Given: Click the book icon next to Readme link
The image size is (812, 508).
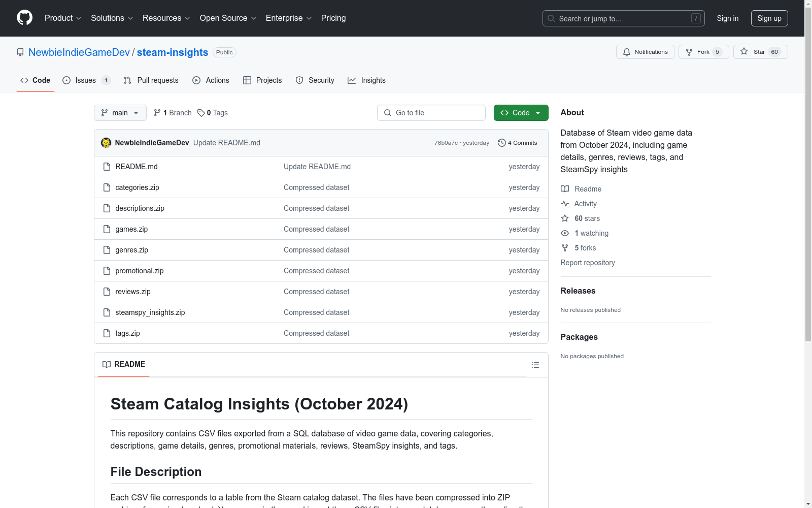Looking at the screenshot, I should (x=565, y=189).
